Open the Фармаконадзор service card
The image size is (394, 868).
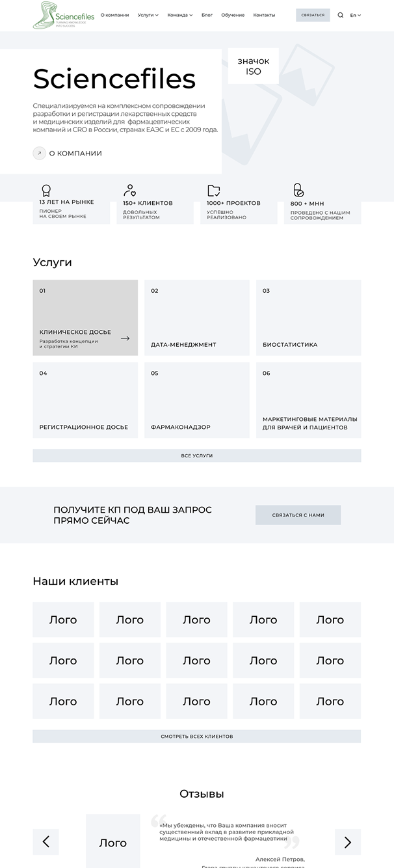coord(197,400)
